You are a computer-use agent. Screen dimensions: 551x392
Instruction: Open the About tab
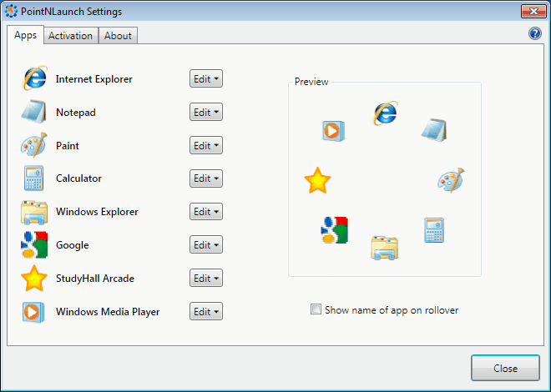[x=118, y=35]
